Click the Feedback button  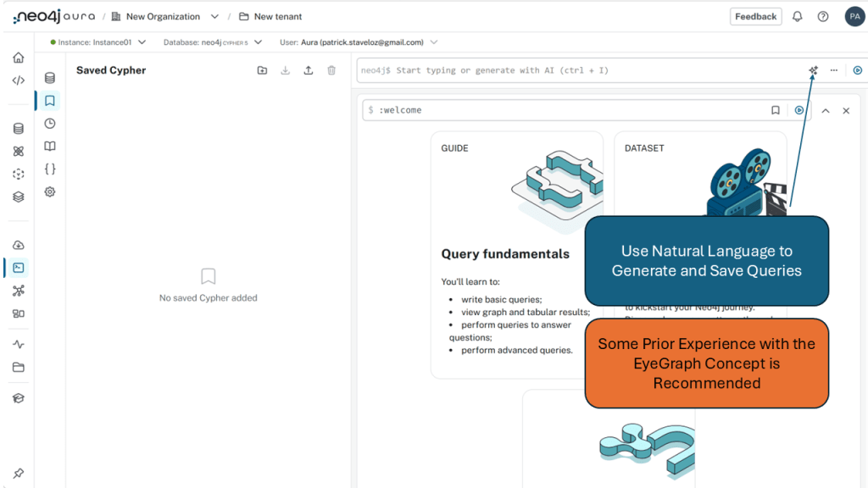coord(755,16)
